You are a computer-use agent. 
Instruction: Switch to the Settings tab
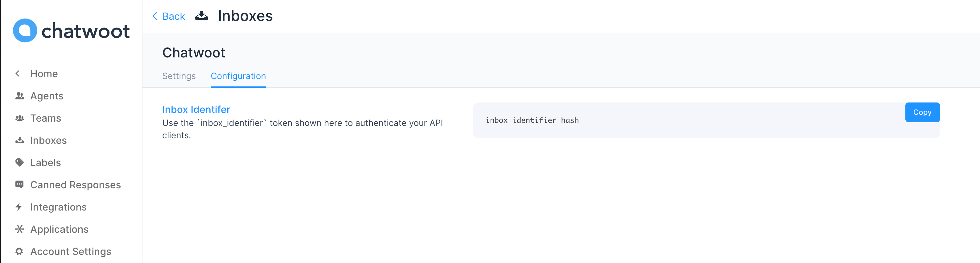pyautogui.click(x=179, y=76)
